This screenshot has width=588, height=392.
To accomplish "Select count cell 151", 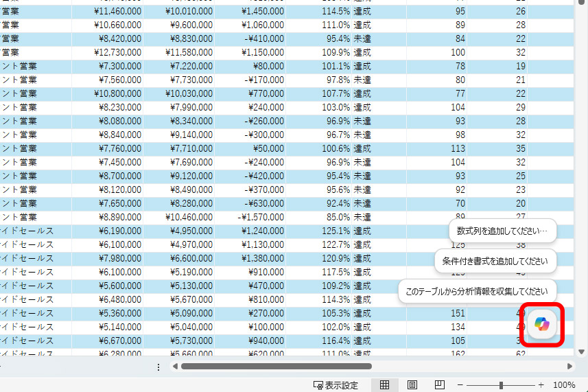I will (x=437, y=313).
